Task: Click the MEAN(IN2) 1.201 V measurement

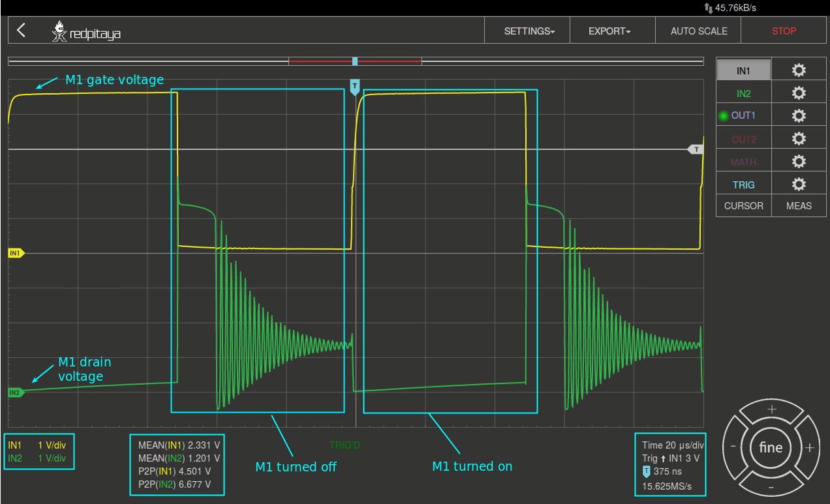Action: (179, 458)
